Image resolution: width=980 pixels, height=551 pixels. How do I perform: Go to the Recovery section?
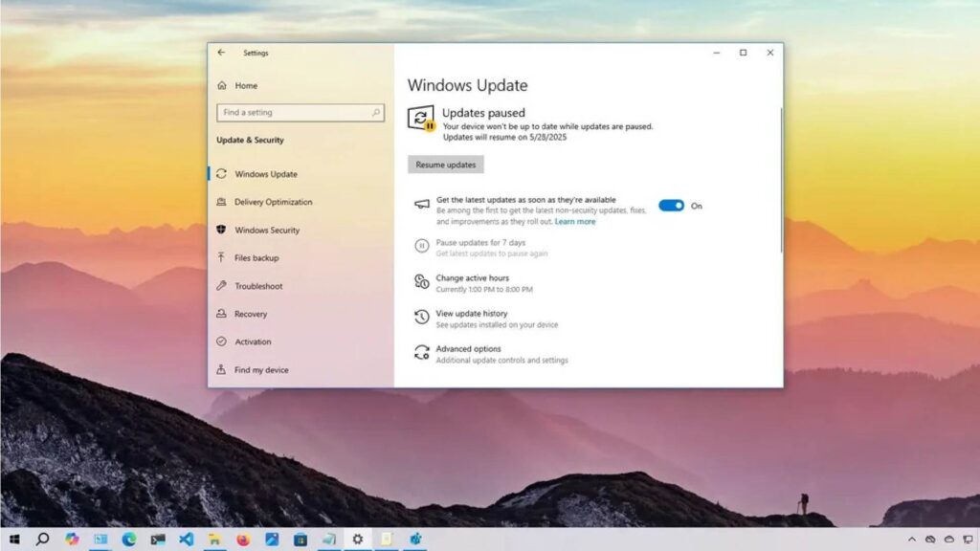(251, 314)
